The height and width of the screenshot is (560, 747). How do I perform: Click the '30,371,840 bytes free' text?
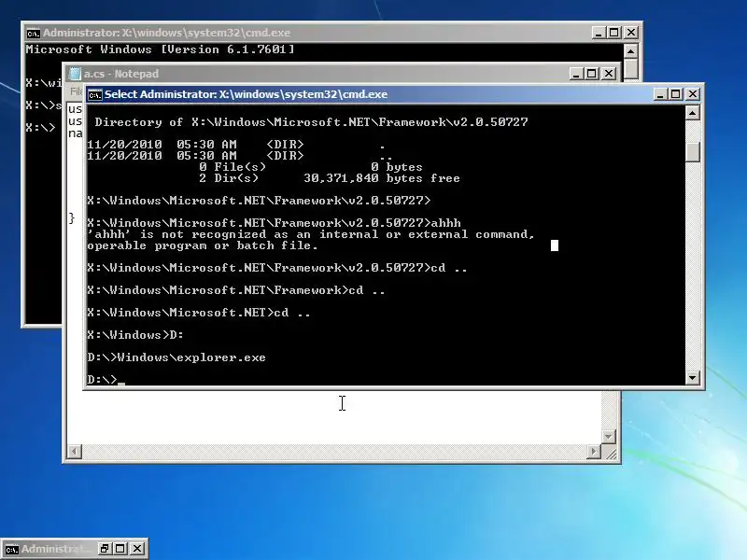[382, 178]
